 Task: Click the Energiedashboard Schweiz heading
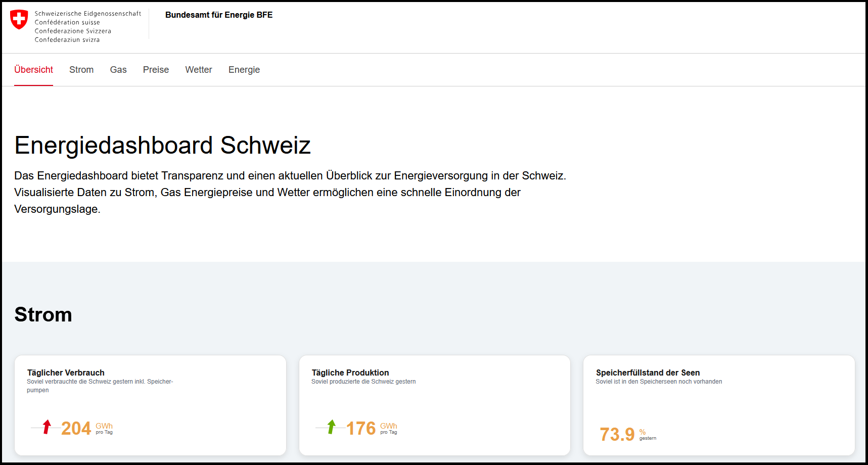tap(162, 146)
